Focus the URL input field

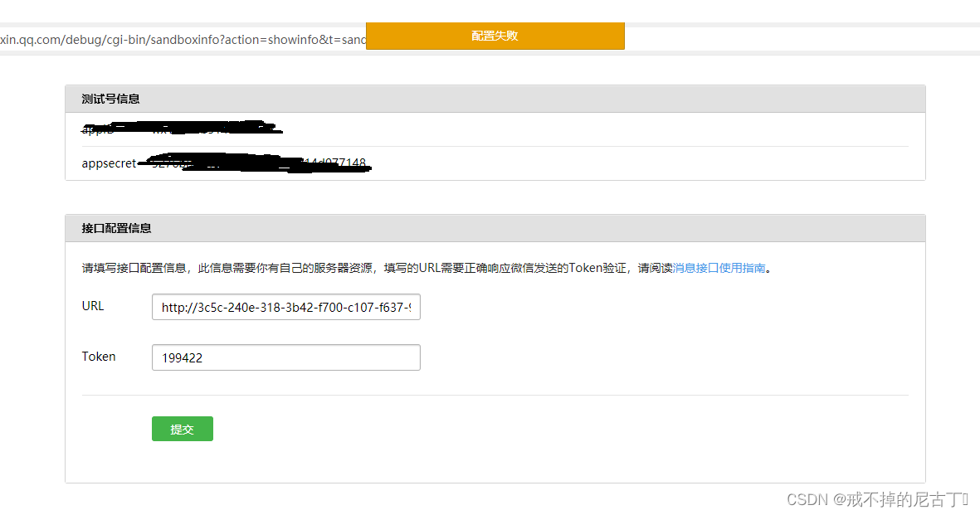pyautogui.click(x=285, y=307)
